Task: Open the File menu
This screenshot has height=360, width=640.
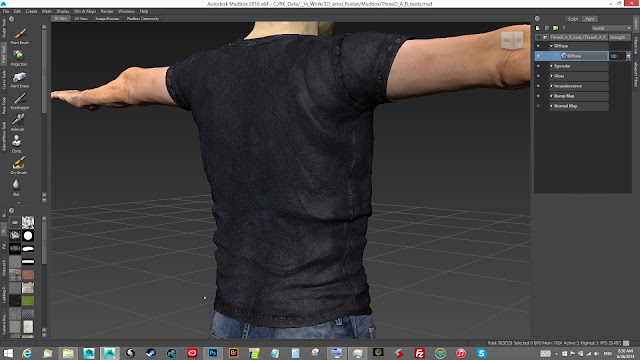Action: pos(6,11)
